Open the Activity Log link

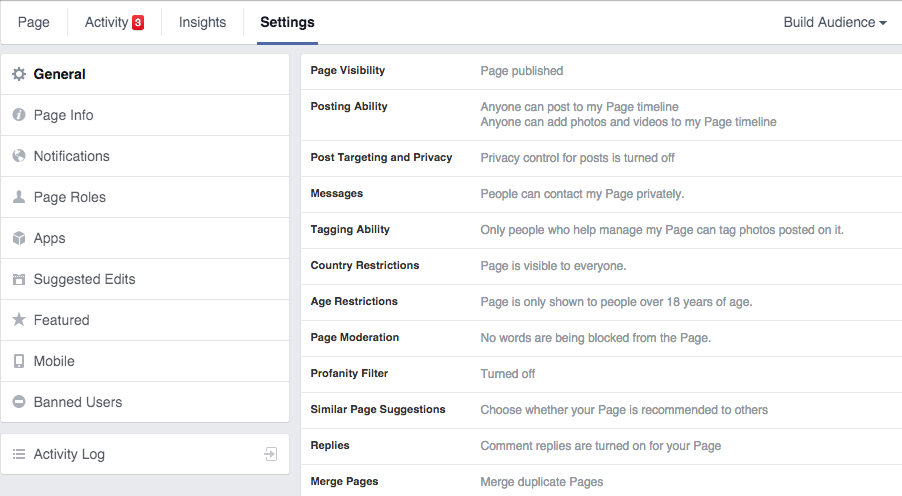69,454
